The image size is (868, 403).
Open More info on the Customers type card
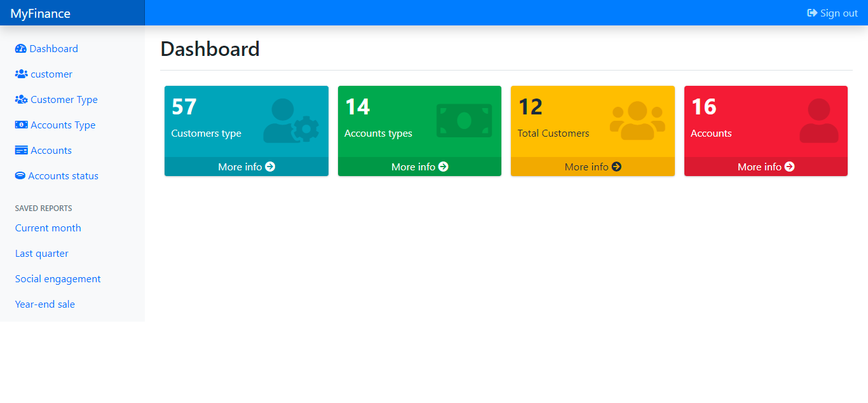coord(246,167)
